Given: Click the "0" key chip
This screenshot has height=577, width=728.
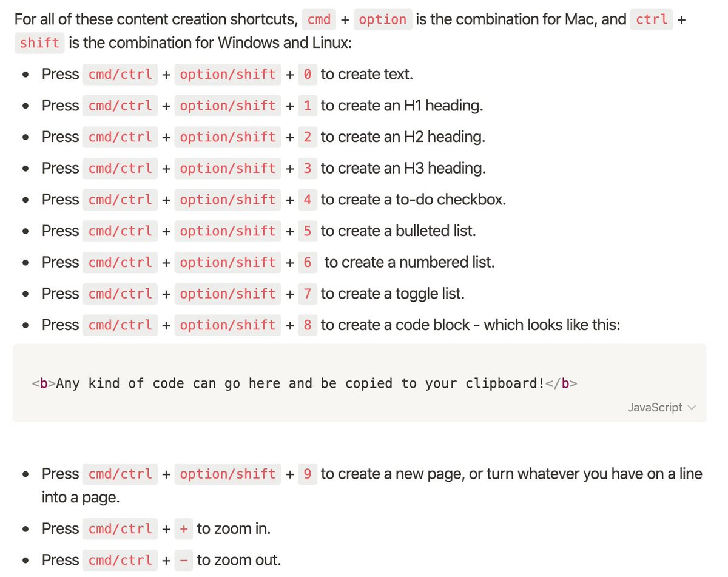Looking at the screenshot, I should (x=308, y=75).
